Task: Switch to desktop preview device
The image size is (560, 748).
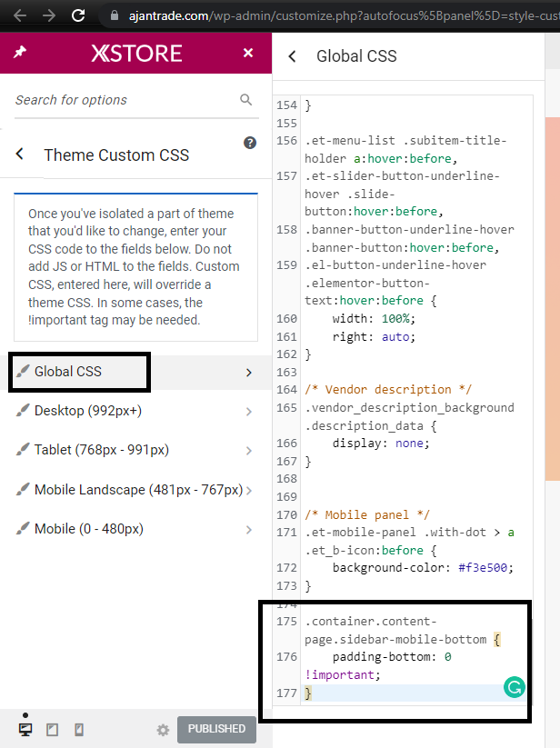Action: tap(25, 730)
